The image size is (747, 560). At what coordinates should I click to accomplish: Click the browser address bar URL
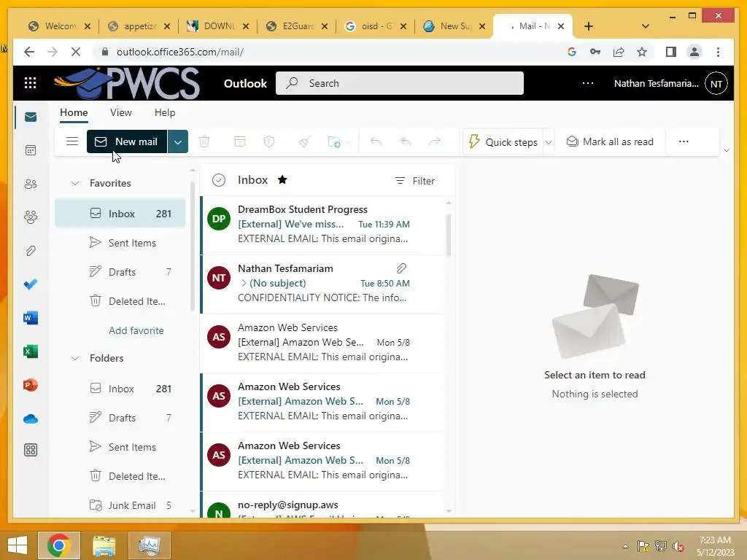pyautogui.click(x=180, y=52)
